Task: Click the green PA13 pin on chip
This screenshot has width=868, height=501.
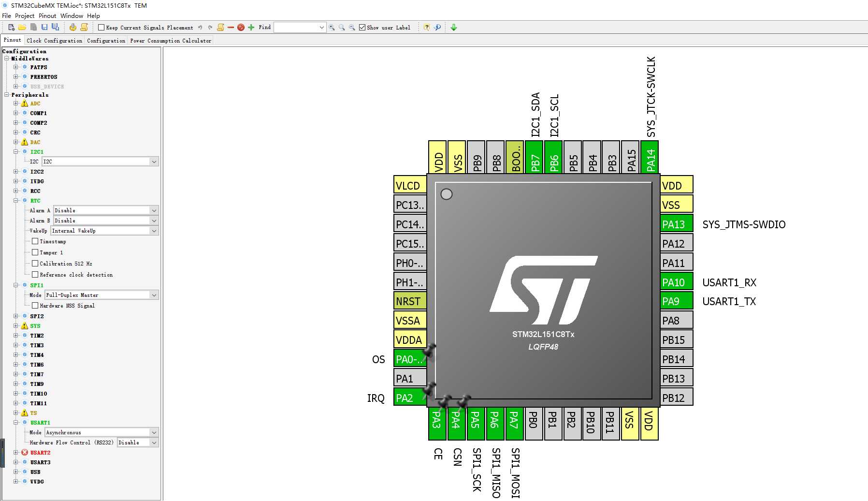Action: [676, 224]
